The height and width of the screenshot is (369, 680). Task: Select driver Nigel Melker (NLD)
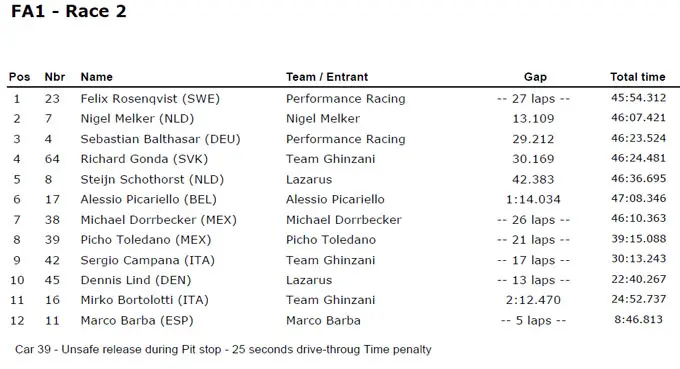click(x=137, y=119)
